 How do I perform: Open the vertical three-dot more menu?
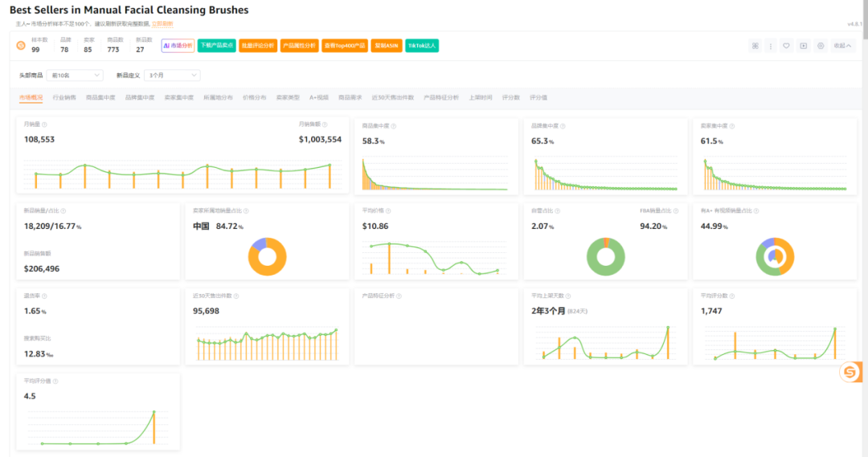pos(771,46)
